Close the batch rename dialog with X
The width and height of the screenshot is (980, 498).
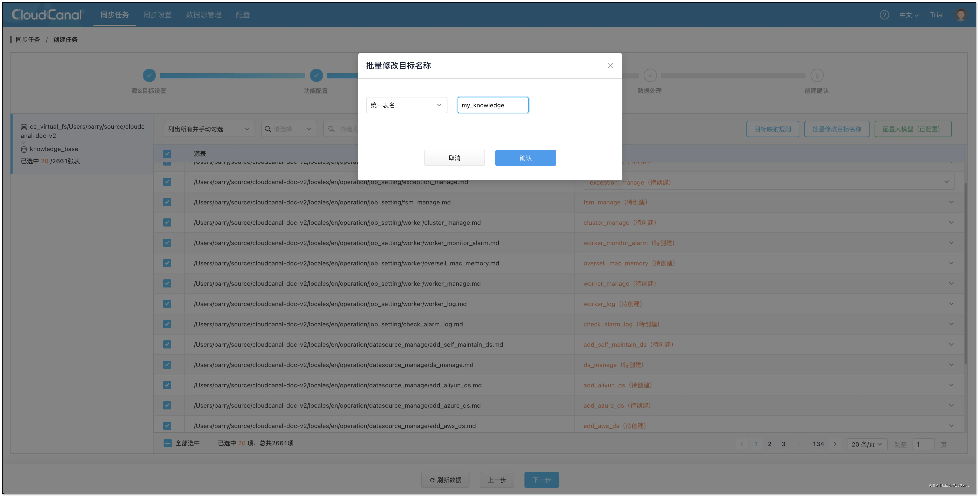(610, 66)
